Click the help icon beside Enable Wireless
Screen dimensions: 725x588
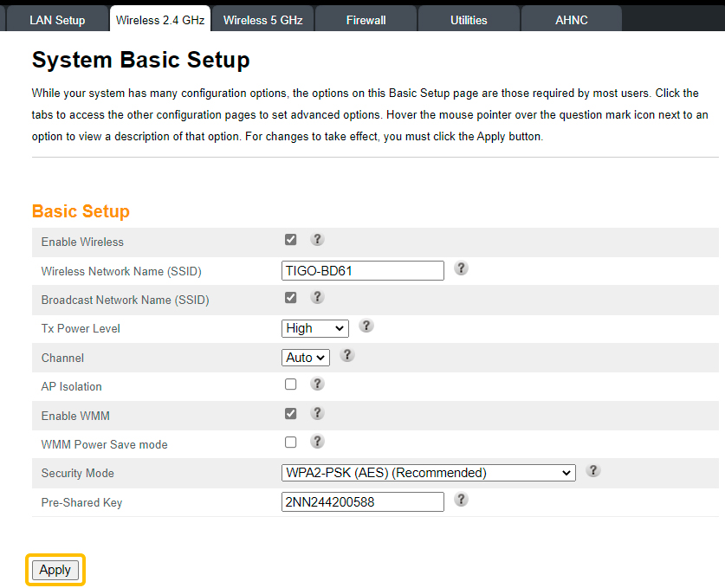point(317,240)
